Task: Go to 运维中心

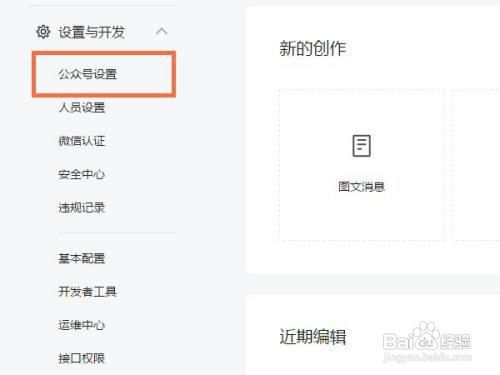Action: pos(82,325)
